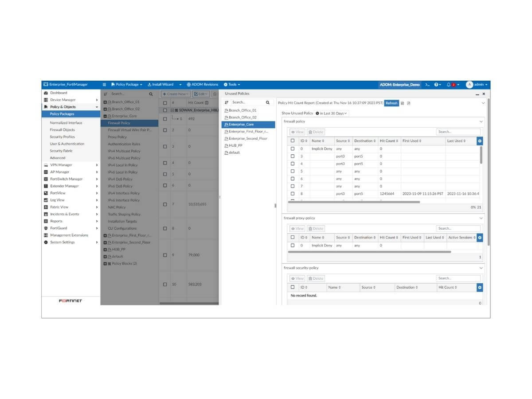
Task: Click the sort icon in policy package search bar
Action: click(x=105, y=94)
